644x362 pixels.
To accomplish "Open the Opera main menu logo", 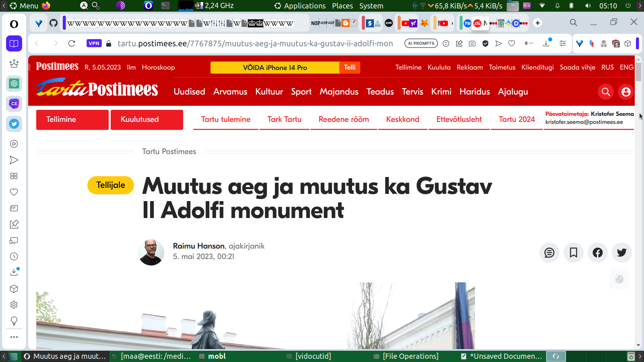I will pos(14,24).
